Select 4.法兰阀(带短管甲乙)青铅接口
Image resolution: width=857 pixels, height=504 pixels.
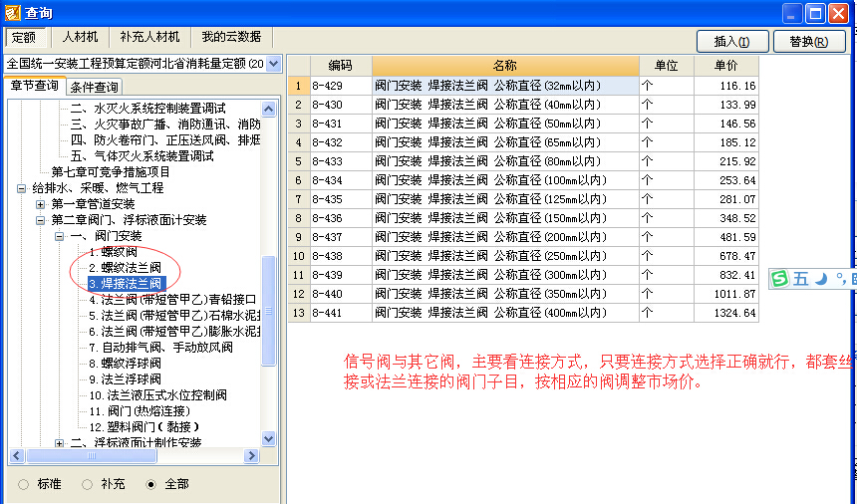(172, 300)
